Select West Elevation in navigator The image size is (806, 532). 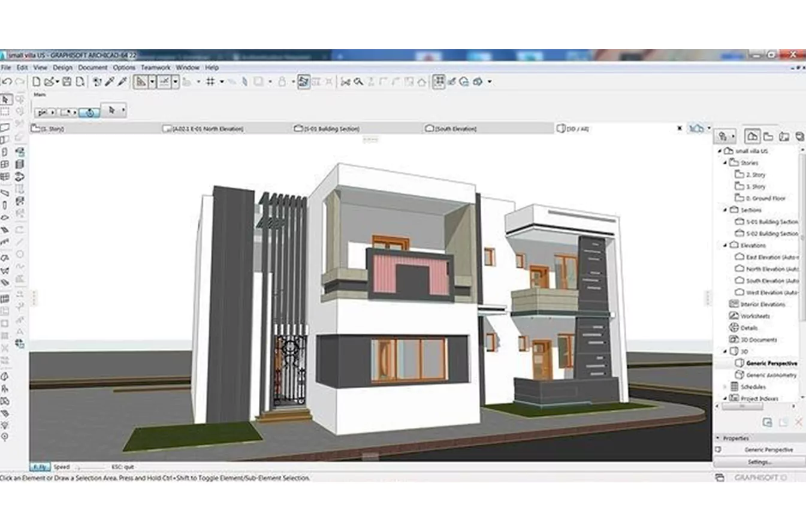(x=766, y=292)
